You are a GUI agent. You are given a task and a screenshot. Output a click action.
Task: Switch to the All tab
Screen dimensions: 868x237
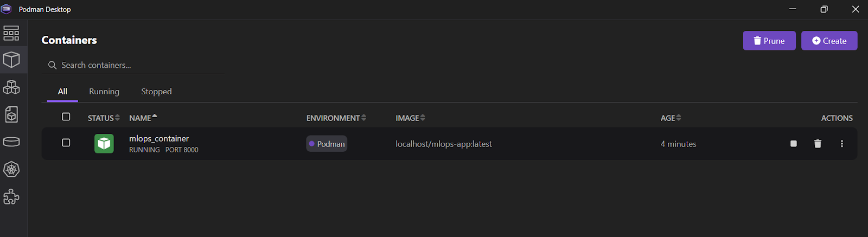[x=62, y=91]
